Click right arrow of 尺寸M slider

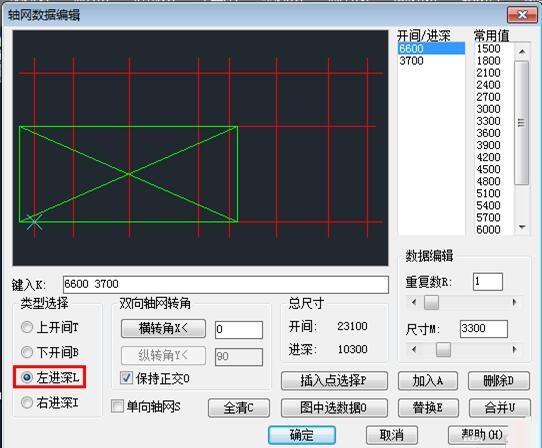tap(514, 349)
